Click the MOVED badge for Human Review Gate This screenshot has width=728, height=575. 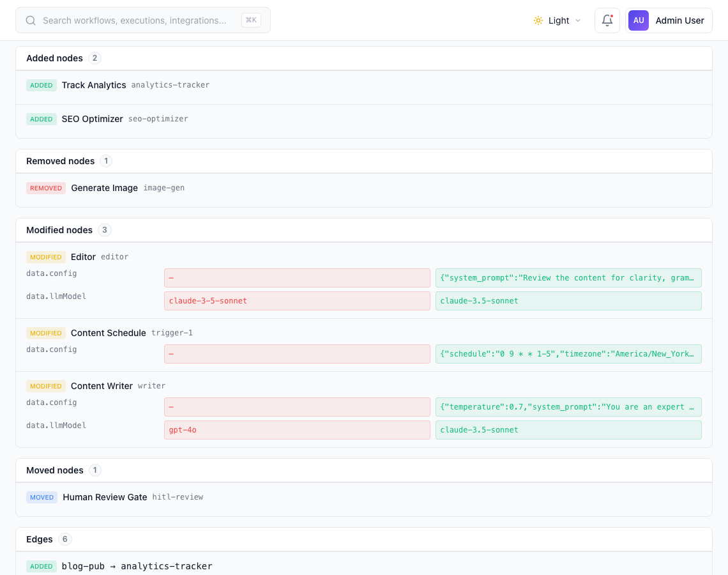coord(42,498)
